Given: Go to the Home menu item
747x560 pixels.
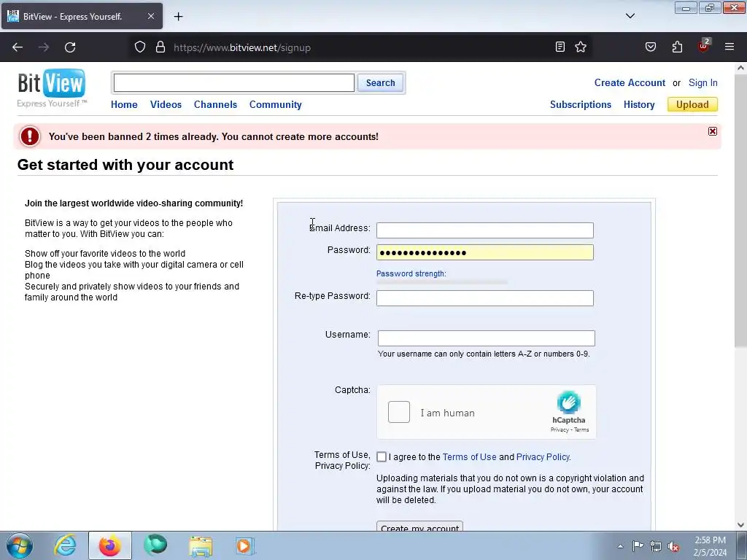Looking at the screenshot, I should click(x=124, y=104).
